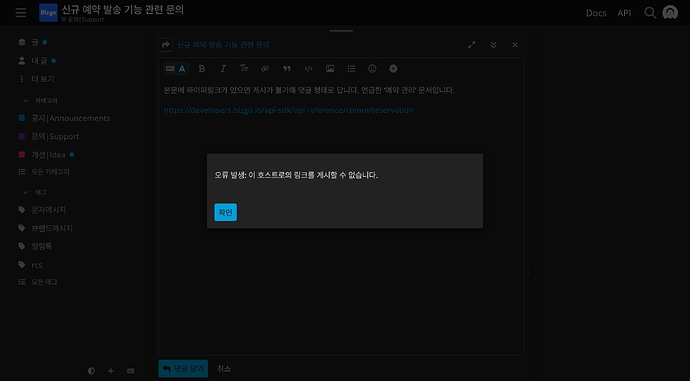Open keyboard shortcuts icon in sidebar footer
The image size is (690, 381).
(x=131, y=371)
